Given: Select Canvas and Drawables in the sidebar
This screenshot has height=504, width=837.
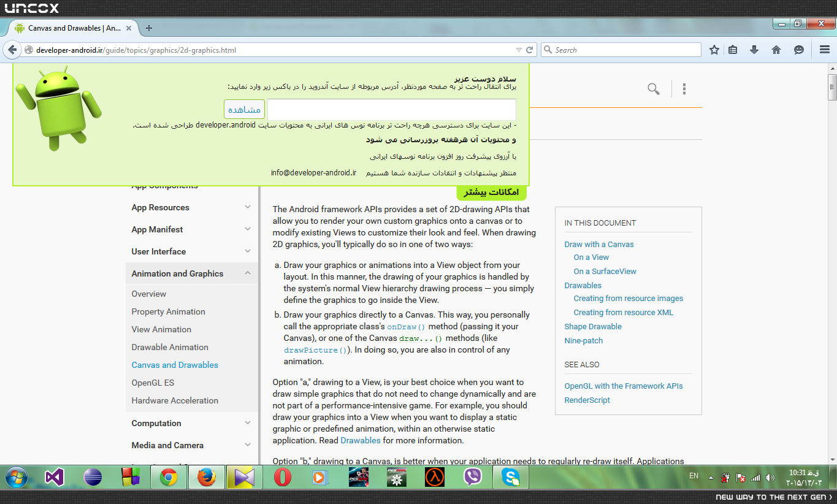Looking at the screenshot, I should [x=175, y=365].
